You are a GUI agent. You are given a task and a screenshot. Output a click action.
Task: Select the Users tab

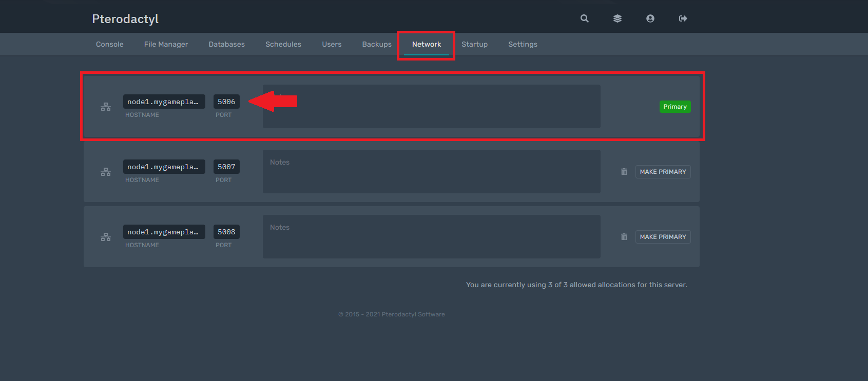(x=332, y=44)
